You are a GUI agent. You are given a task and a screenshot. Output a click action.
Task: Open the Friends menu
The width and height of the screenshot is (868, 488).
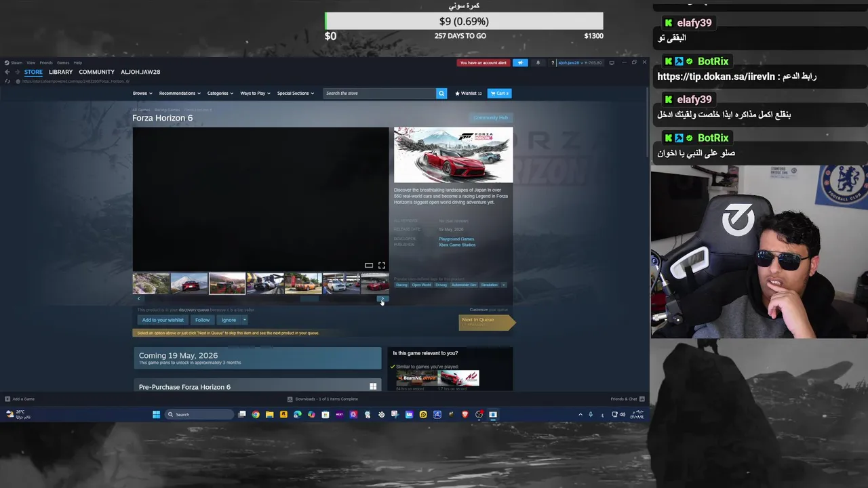(46, 63)
